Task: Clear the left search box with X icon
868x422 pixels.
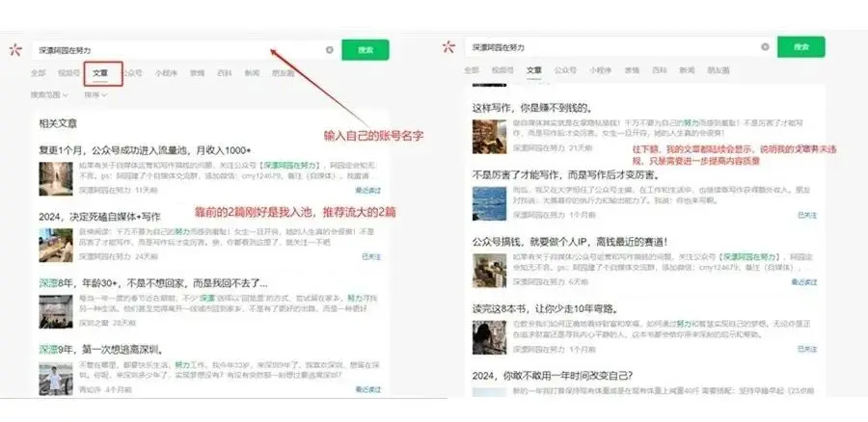Action: pos(329,49)
